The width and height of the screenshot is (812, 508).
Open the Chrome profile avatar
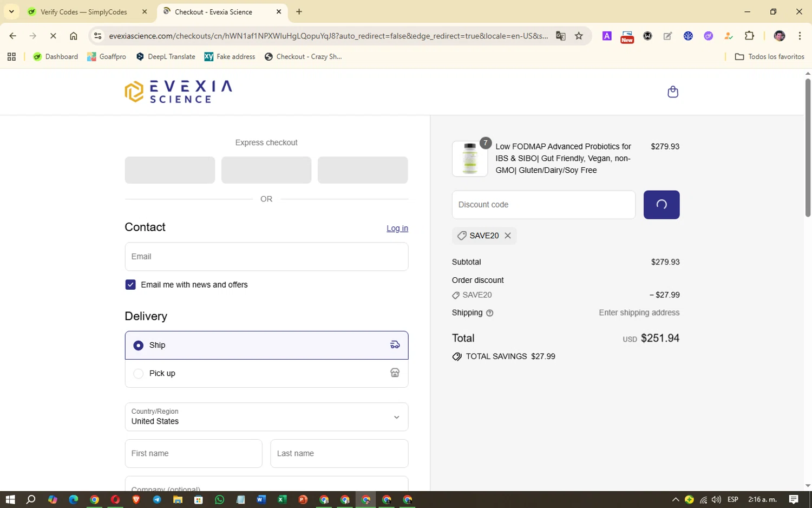pos(780,36)
